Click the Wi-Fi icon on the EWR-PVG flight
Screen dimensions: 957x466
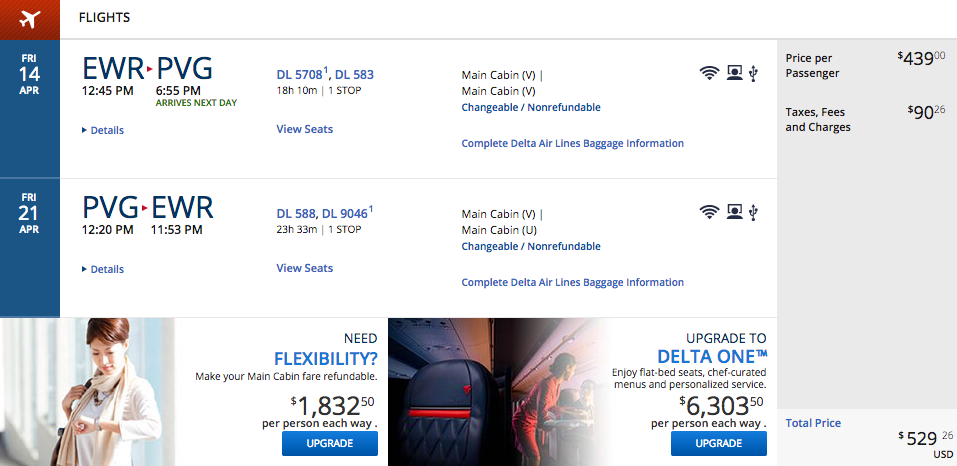coord(709,73)
